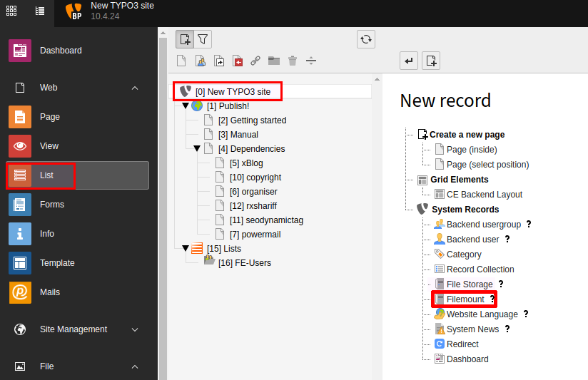
Task: Toggle the page tree filter icon
Action: coord(203,39)
